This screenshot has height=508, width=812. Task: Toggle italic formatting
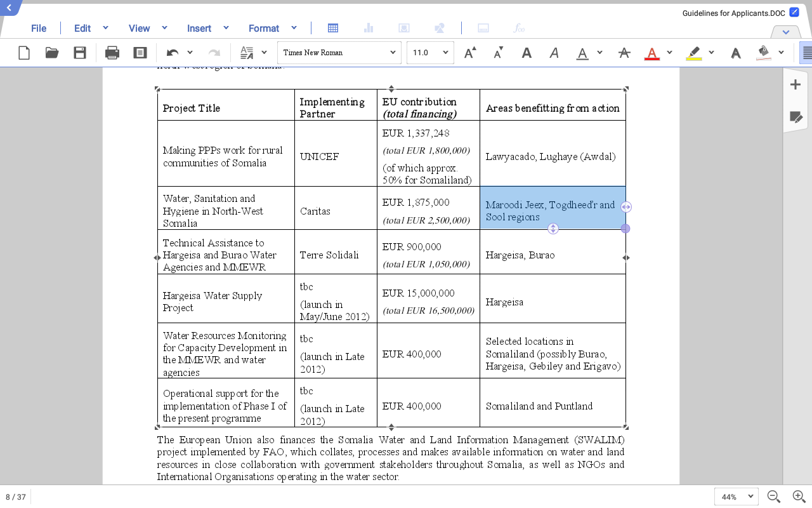[554, 53]
